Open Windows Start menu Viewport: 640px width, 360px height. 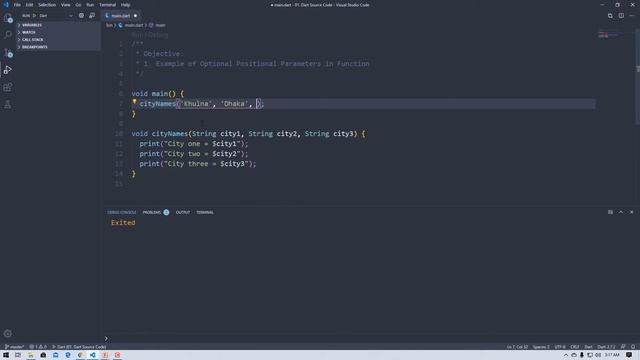pos(6,355)
